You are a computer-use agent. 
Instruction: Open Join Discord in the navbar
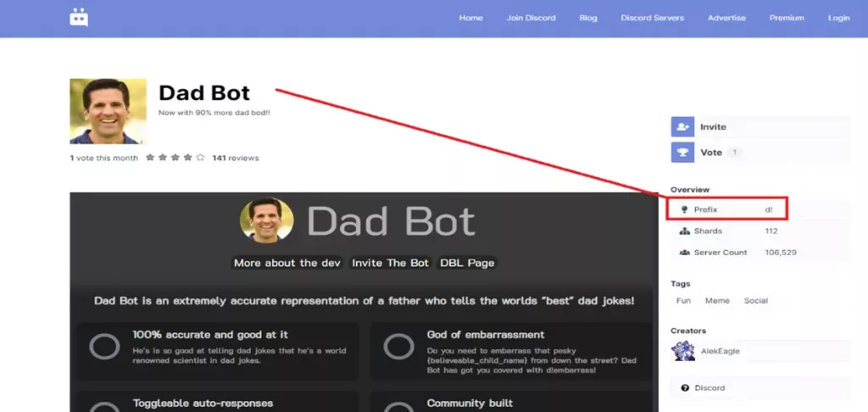(531, 18)
